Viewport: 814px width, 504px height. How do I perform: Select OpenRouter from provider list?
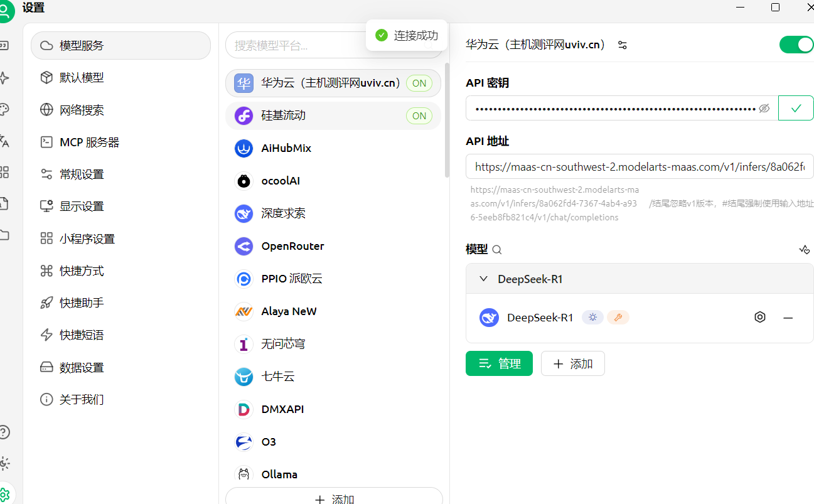click(292, 246)
